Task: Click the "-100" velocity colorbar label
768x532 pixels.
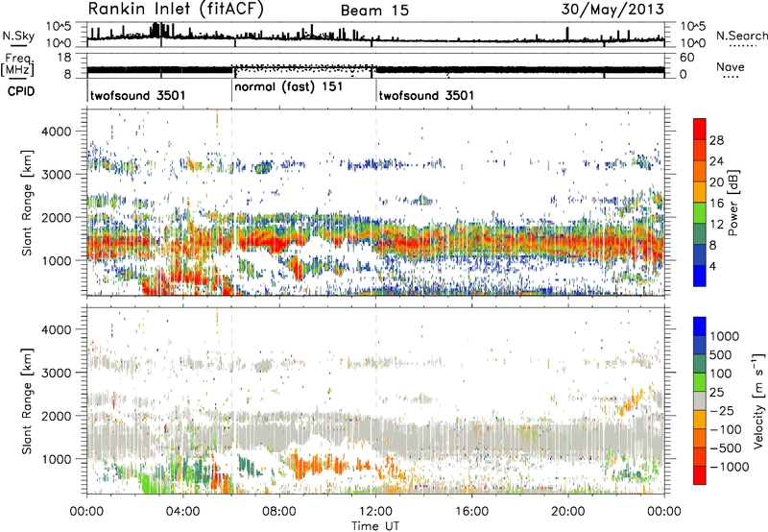Action: (725, 429)
